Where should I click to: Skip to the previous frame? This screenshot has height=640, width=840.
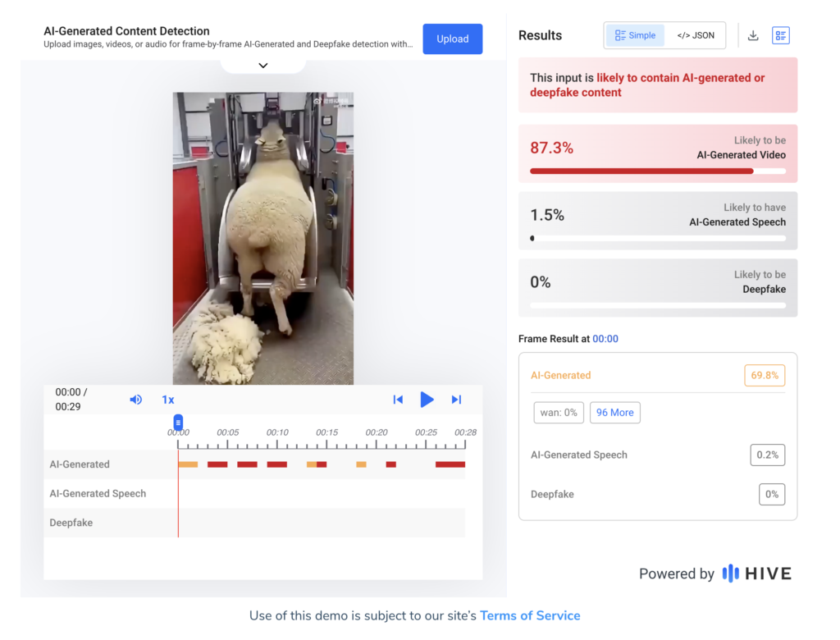[398, 400]
